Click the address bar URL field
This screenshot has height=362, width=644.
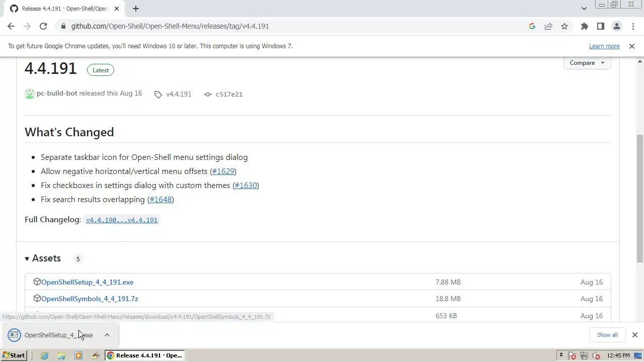[292, 26]
